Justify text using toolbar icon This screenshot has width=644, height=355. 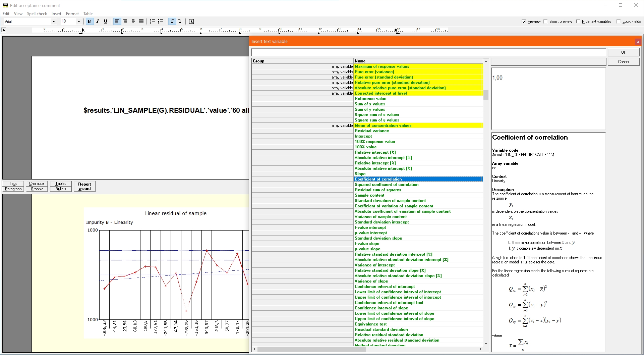pyautogui.click(x=141, y=21)
